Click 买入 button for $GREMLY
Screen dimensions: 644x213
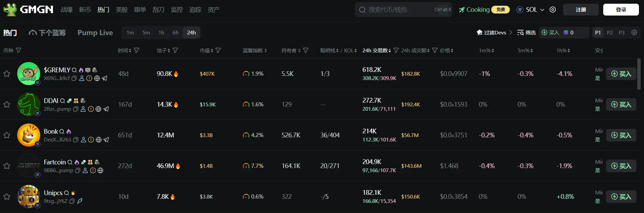621,74
